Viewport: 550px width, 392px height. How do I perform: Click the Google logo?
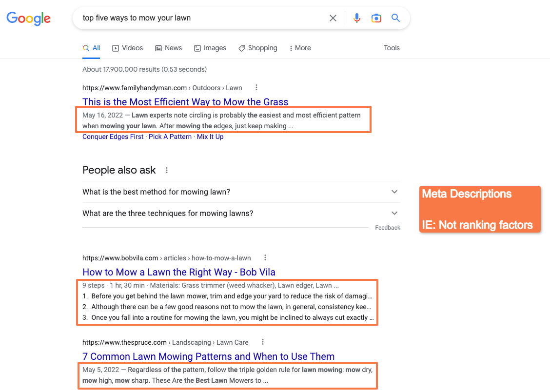pos(28,18)
